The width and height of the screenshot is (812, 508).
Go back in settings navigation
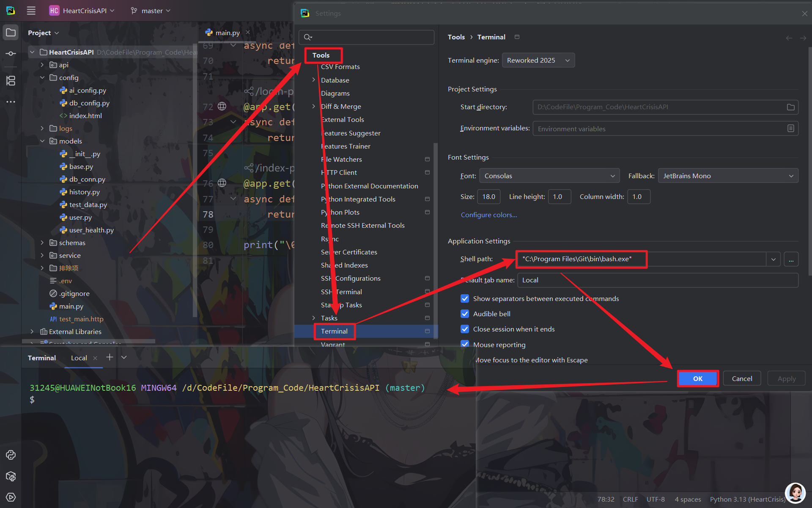coord(789,38)
